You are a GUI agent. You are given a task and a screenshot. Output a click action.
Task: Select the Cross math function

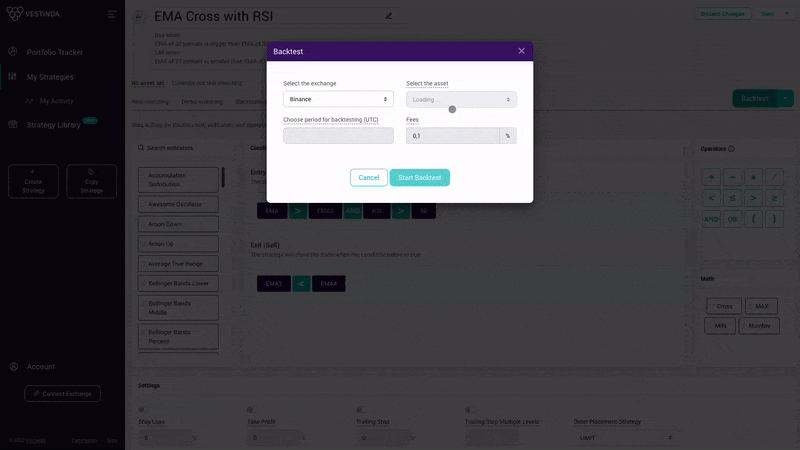(x=724, y=306)
